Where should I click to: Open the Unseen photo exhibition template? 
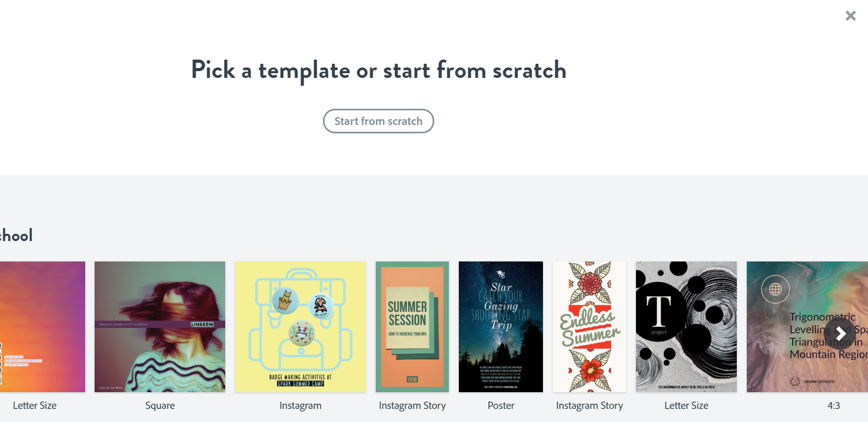(160, 326)
